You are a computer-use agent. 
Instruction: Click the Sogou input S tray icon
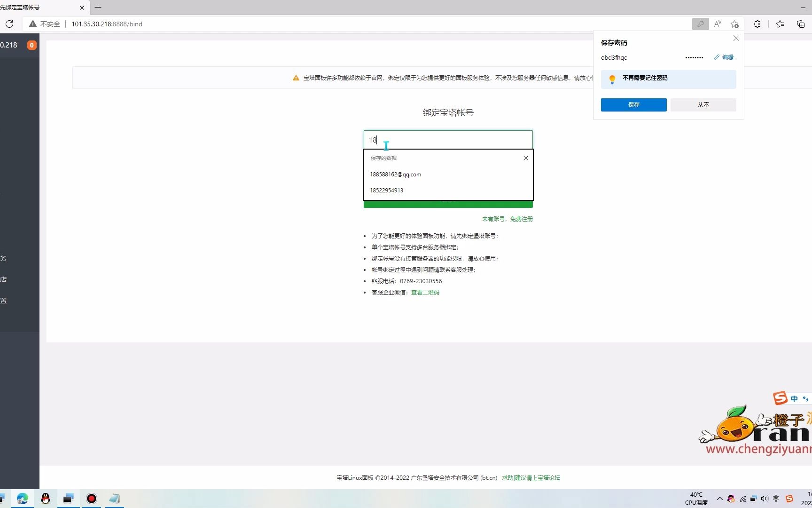pos(789,499)
